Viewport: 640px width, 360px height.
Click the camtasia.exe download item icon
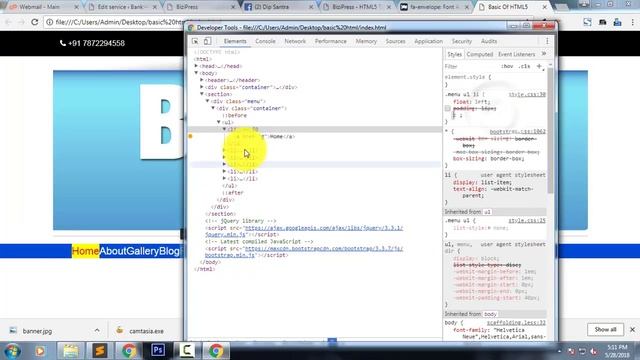pyautogui.click(x=120, y=330)
